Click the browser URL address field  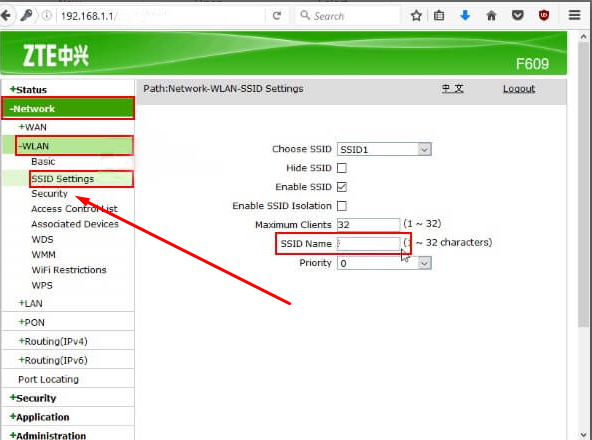(162, 15)
